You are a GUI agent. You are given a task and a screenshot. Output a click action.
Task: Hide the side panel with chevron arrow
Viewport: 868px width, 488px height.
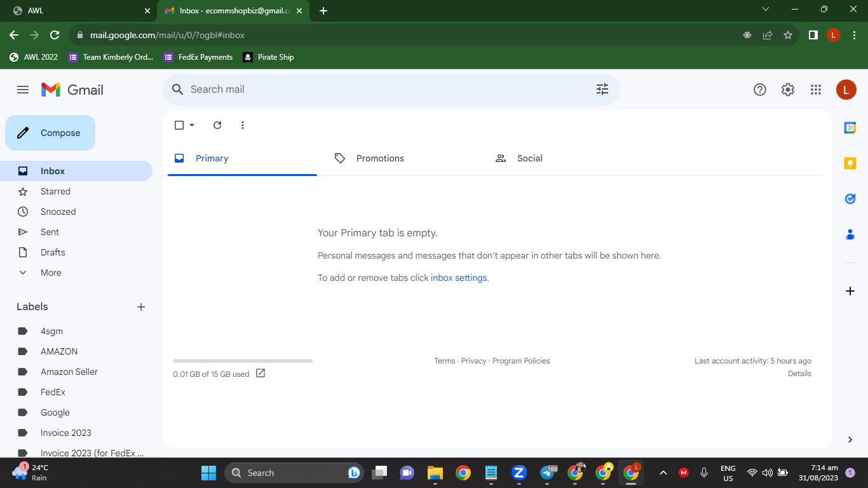[850, 440]
